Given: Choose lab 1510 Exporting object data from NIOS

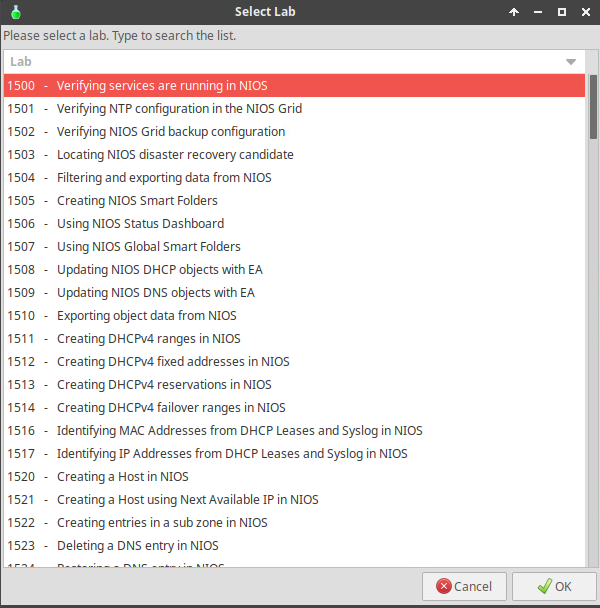Looking at the screenshot, I should click(x=294, y=316).
